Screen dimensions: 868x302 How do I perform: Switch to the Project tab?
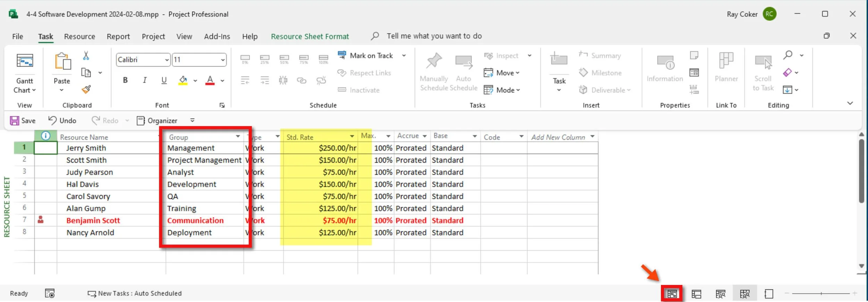153,36
